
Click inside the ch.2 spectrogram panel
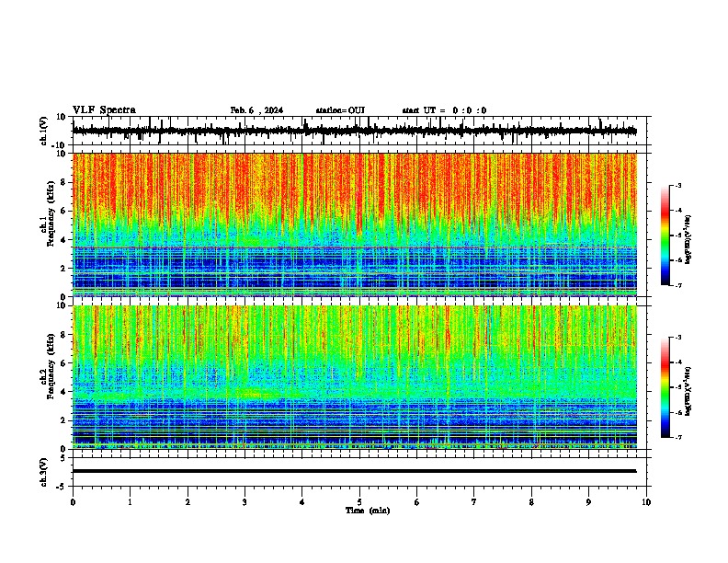[x=355, y=377]
